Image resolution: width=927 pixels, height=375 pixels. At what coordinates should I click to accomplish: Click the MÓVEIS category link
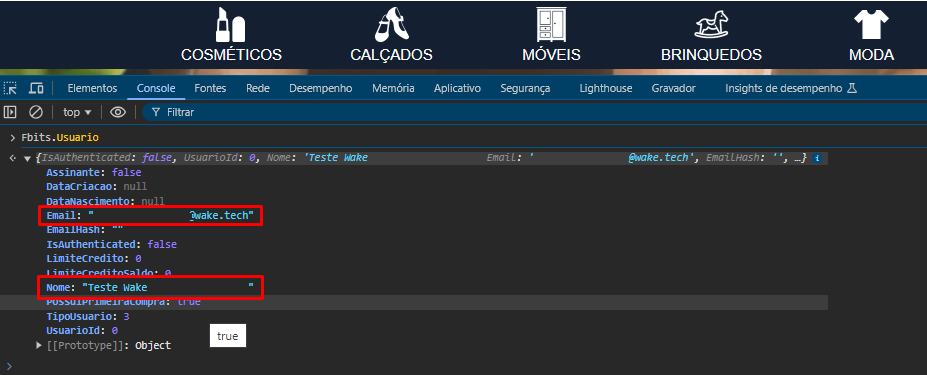tap(551, 55)
